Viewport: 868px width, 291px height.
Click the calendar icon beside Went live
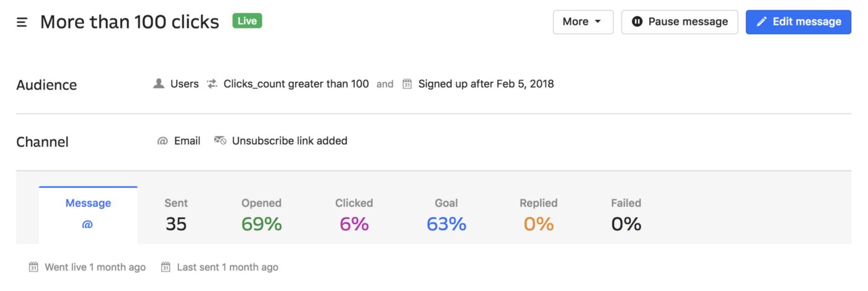coord(33,267)
